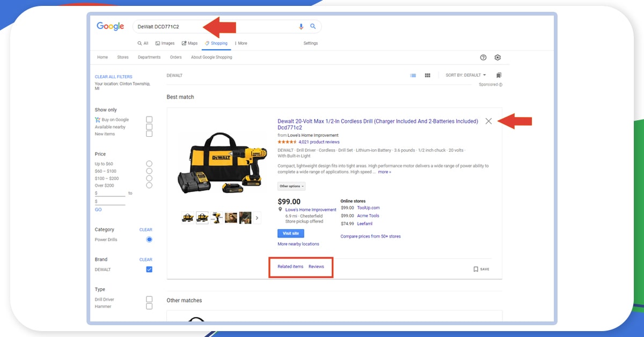Select the second drill kit thumbnail

[202, 217]
